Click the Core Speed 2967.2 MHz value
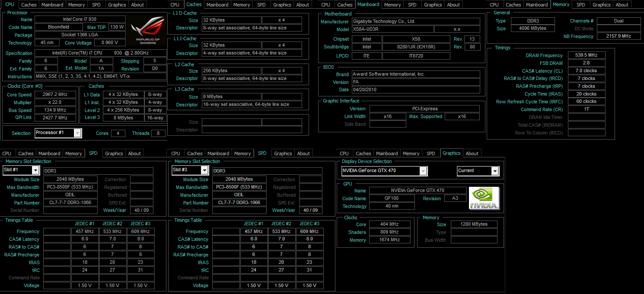This screenshot has height=294, width=644. (55, 95)
